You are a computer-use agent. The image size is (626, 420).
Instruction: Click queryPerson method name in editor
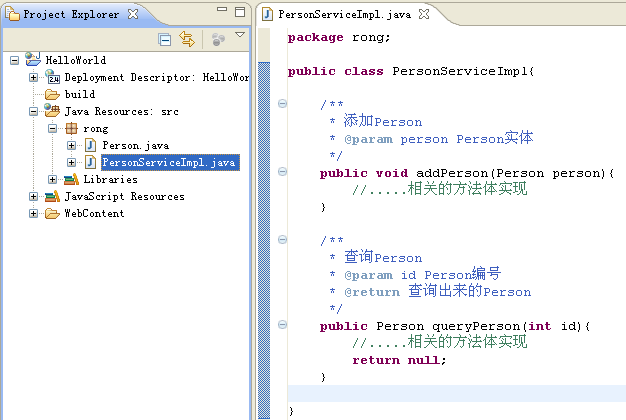(477, 327)
